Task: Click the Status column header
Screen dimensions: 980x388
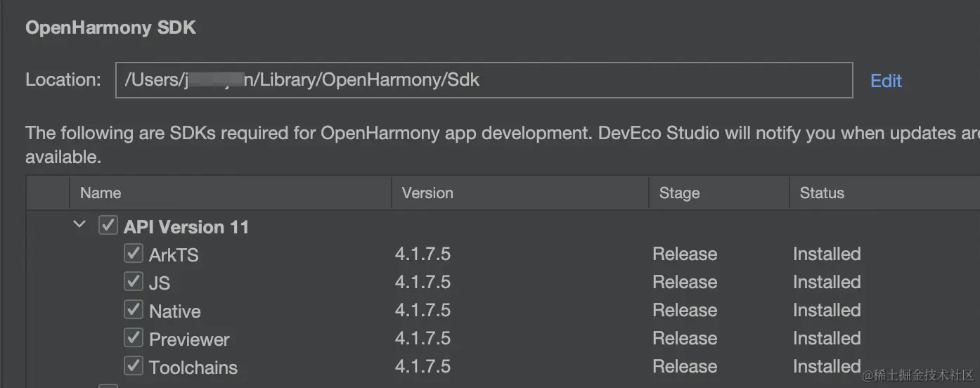Action: point(822,193)
